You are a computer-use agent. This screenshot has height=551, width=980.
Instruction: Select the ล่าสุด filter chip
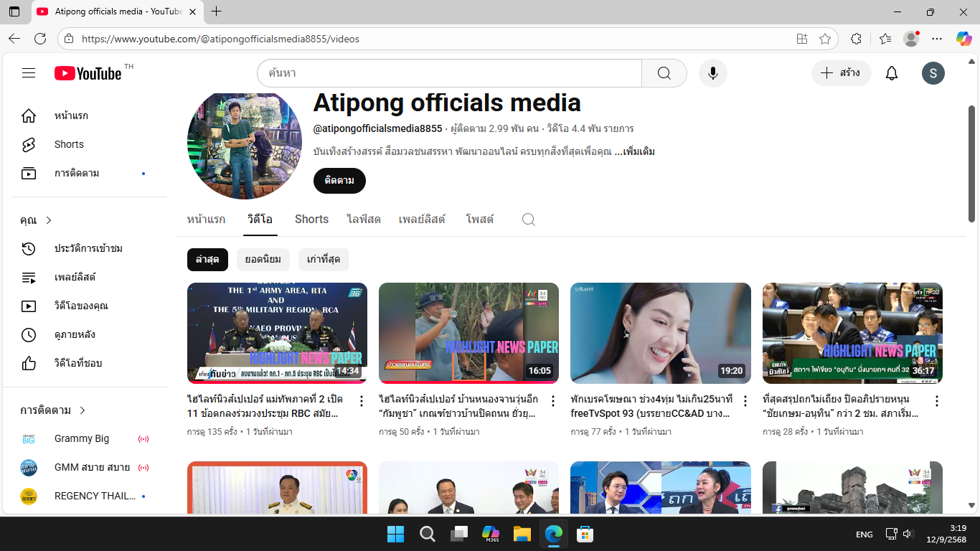(x=207, y=260)
